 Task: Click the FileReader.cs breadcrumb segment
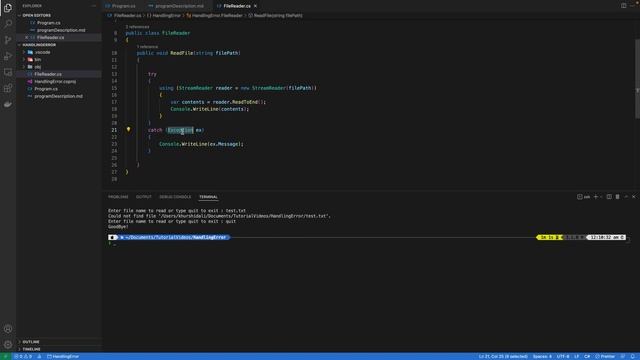[x=125, y=16]
